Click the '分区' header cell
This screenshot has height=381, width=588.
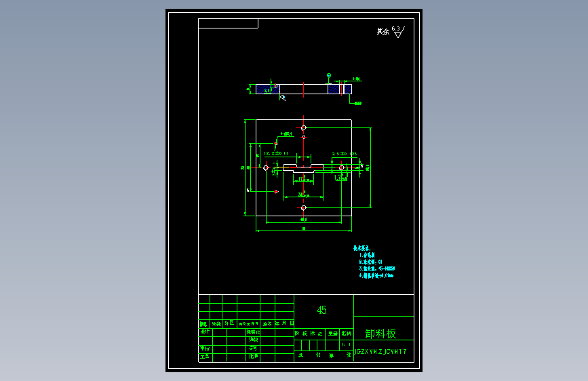coord(229,323)
